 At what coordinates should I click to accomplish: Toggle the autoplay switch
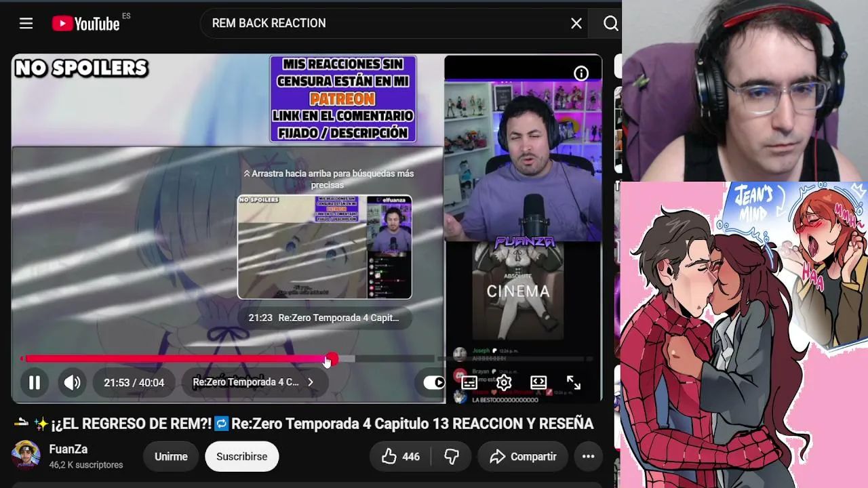tap(434, 383)
